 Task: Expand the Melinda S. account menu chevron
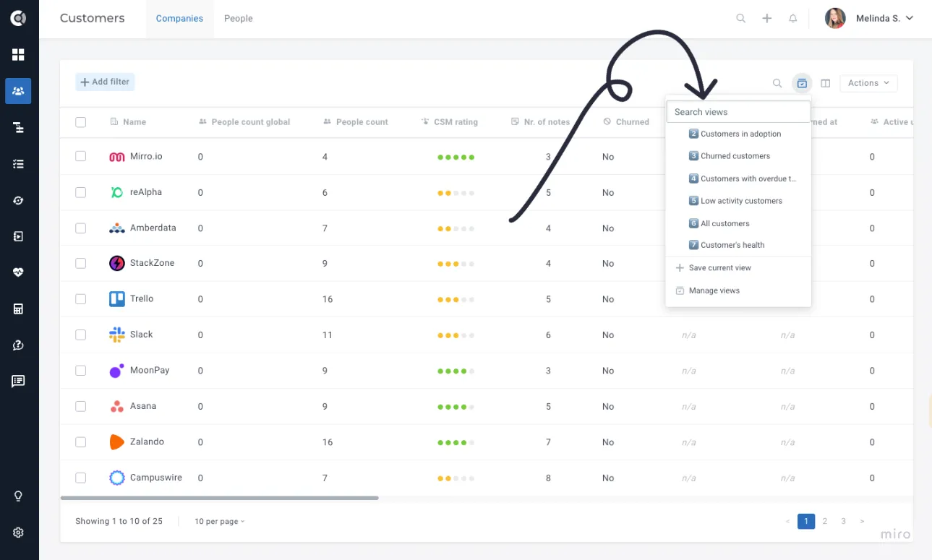click(x=910, y=18)
